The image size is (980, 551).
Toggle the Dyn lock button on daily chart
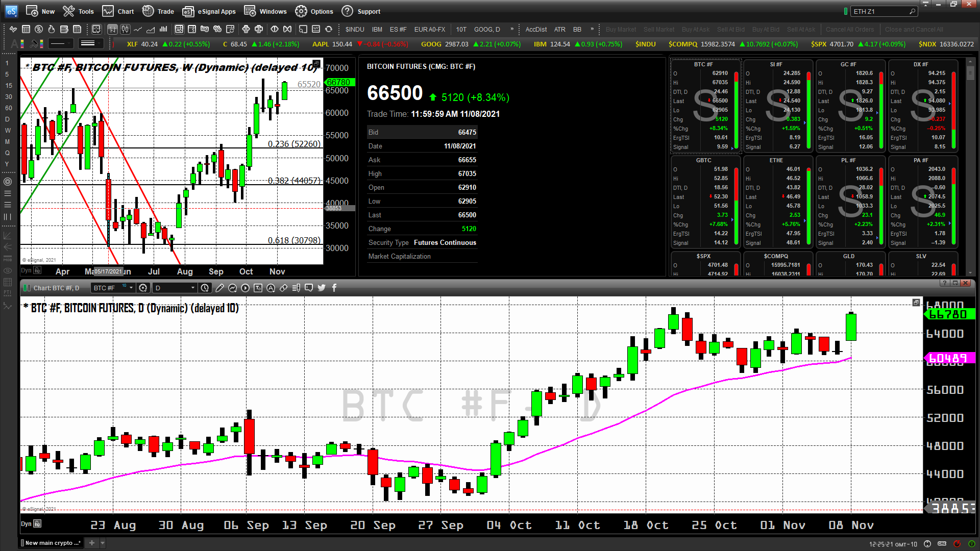(x=37, y=523)
